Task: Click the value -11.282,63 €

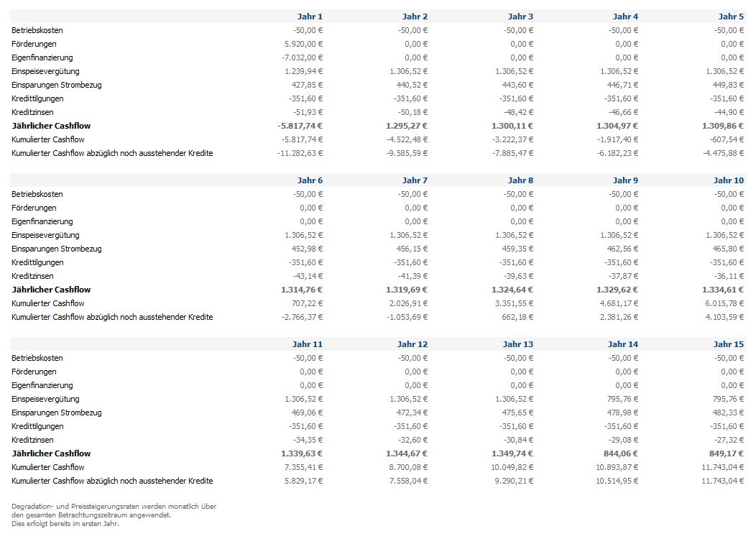Action: pos(300,153)
